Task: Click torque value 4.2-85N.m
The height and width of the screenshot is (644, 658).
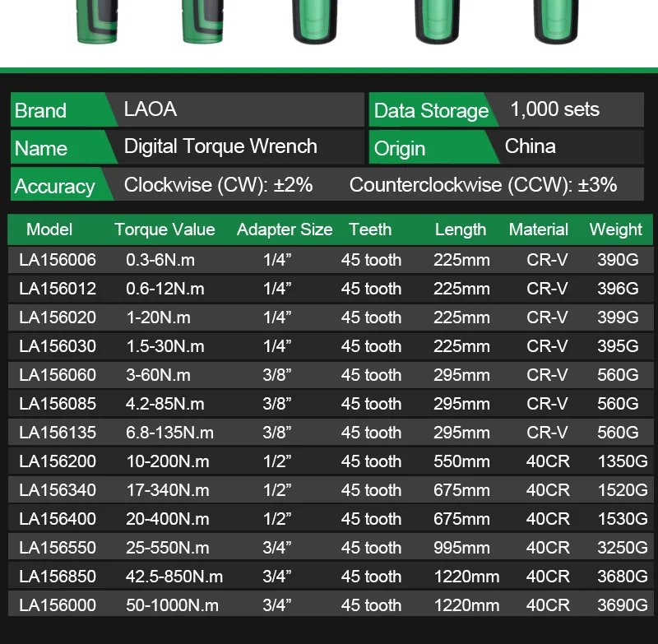Action: pos(165,404)
